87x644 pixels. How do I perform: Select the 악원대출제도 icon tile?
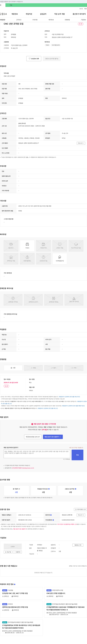(x=27, y=259)
